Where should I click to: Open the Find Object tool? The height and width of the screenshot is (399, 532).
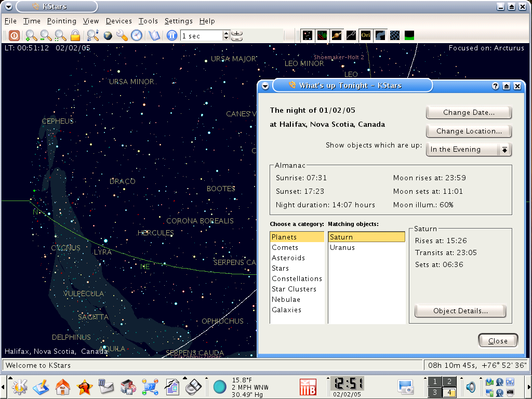[92, 35]
